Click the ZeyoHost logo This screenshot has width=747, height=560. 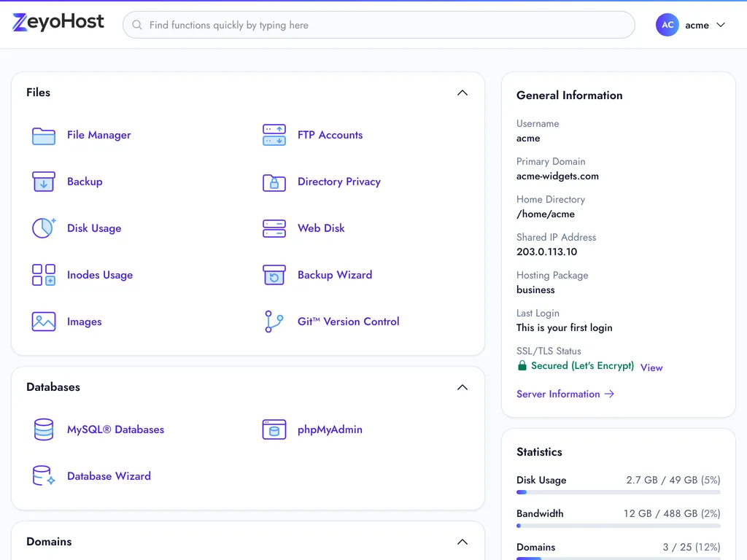coord(58,22)
